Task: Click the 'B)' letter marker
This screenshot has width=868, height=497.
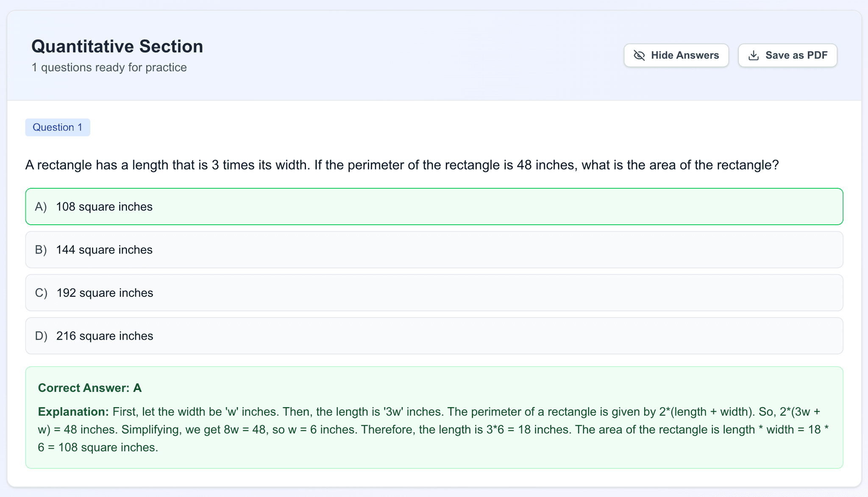Action: [x=41, y=250]
